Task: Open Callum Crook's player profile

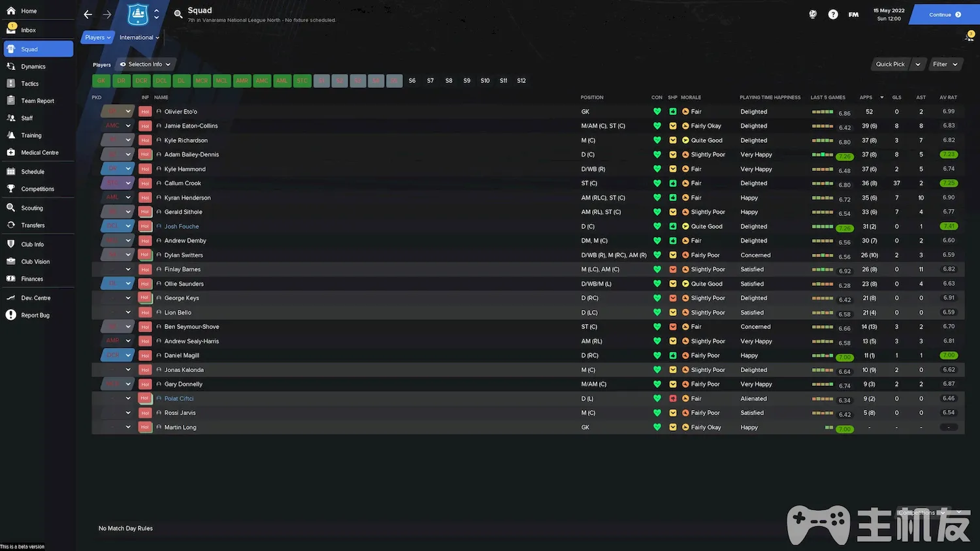Action: click(182, 183)
